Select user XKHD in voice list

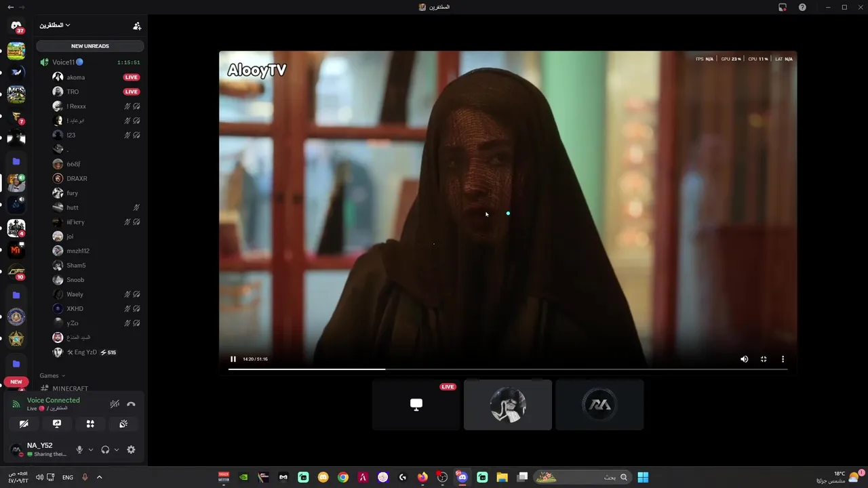(96, 308)
